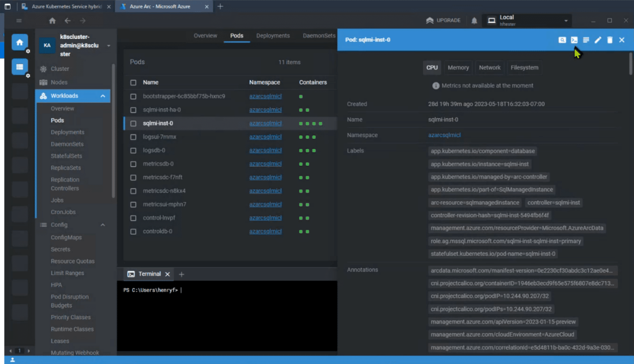The image size is (634, 364).
Task: Check the sqlmi-inst-ha-0 pod checkbox
Action: click(x=133, y=110)
